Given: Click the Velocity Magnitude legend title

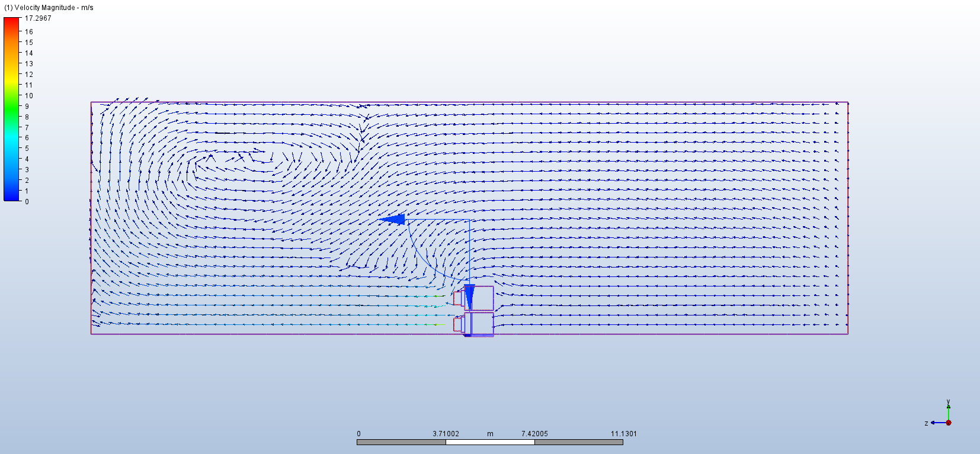Looking at the screenshot, I should pyautogui.click(x=49, y=8).
